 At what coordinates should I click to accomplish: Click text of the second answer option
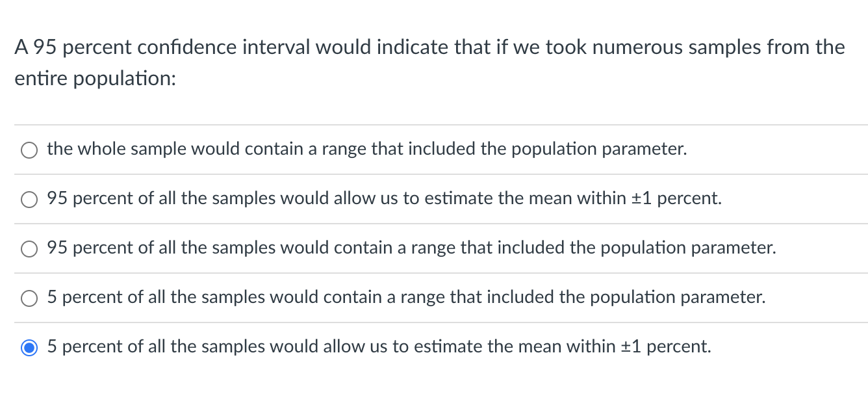pos(383,199)
